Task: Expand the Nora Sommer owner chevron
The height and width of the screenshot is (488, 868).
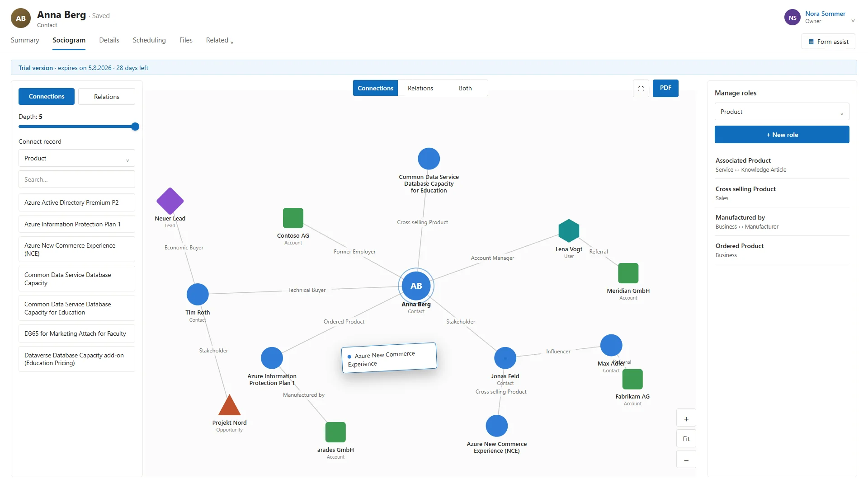Action: click(x=853, y=21)
